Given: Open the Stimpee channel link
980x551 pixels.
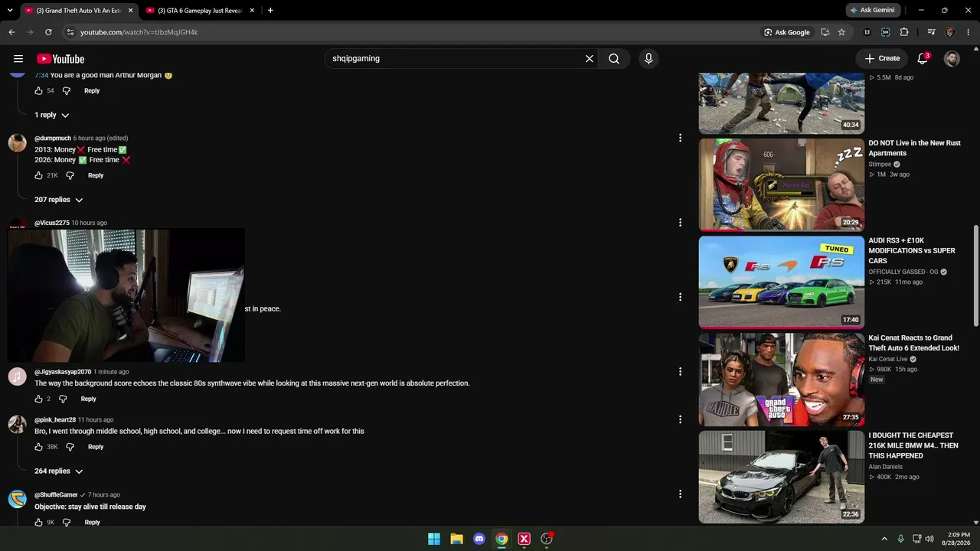Looking at the screenshot, I should [880, 164].
